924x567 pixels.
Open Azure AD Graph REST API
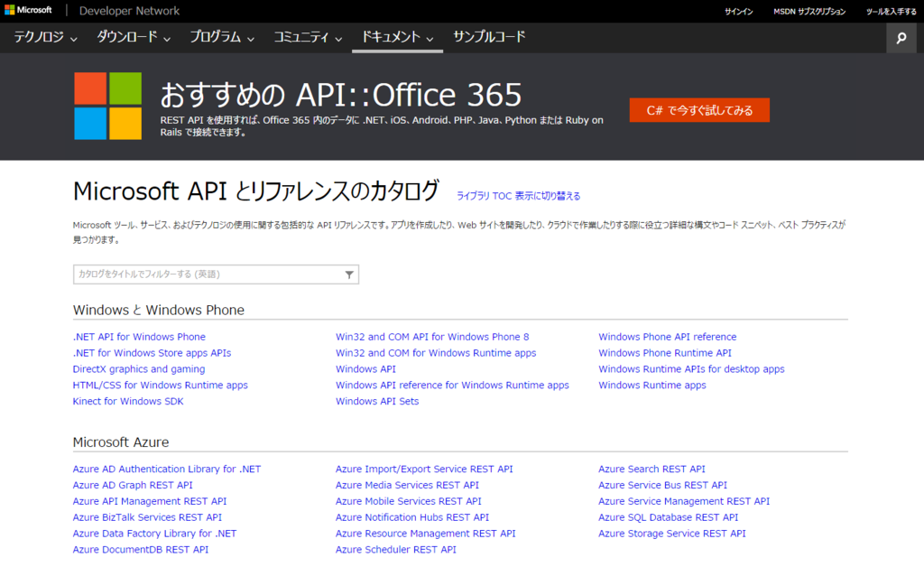pyautogui.click(x=133, y=485)
